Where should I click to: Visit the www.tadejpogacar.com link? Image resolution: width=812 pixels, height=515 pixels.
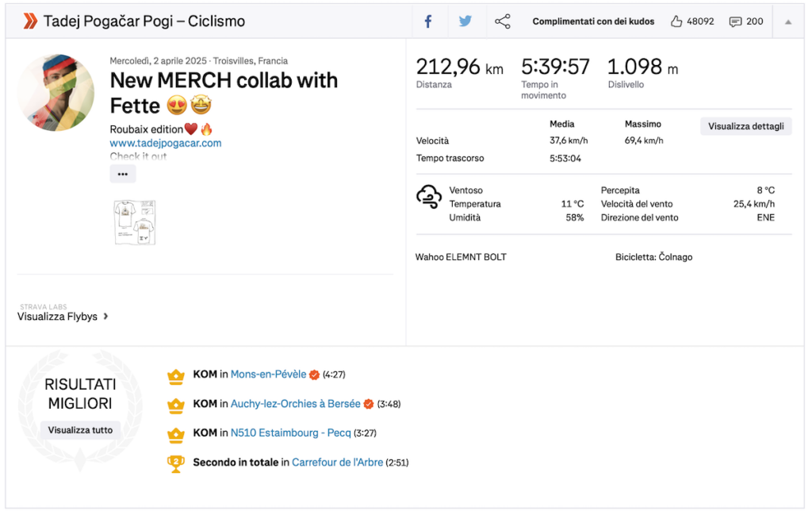(166, 143)
